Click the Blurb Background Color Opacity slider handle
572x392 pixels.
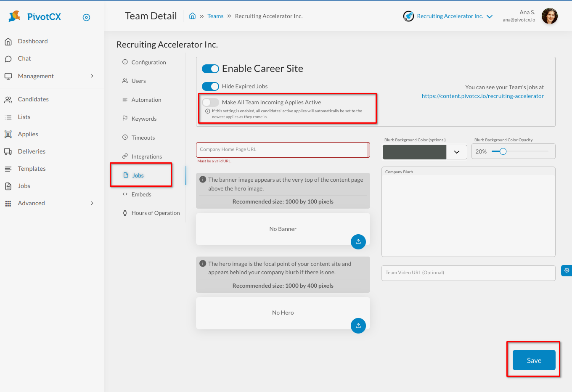[x=503, y=151]
